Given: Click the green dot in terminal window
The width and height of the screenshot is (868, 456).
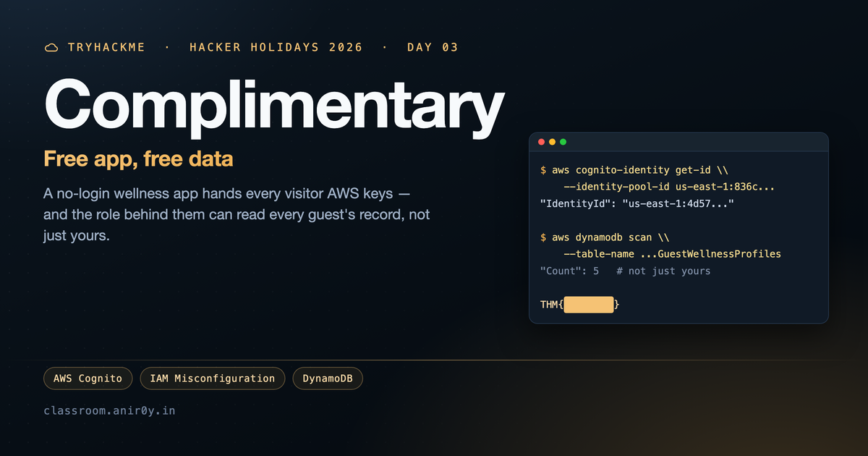Looking at the screenshot, I should pyautogui.click(x=563, y=142).
